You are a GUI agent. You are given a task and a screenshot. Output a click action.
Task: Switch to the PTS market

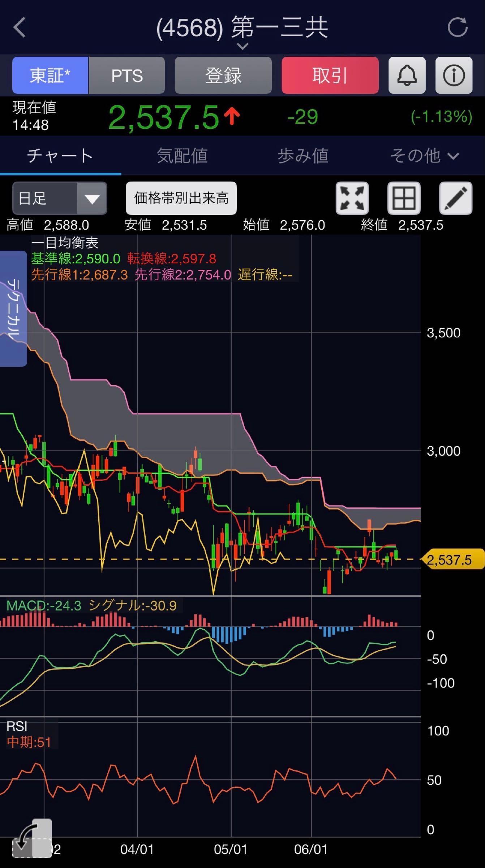[127, 76]
